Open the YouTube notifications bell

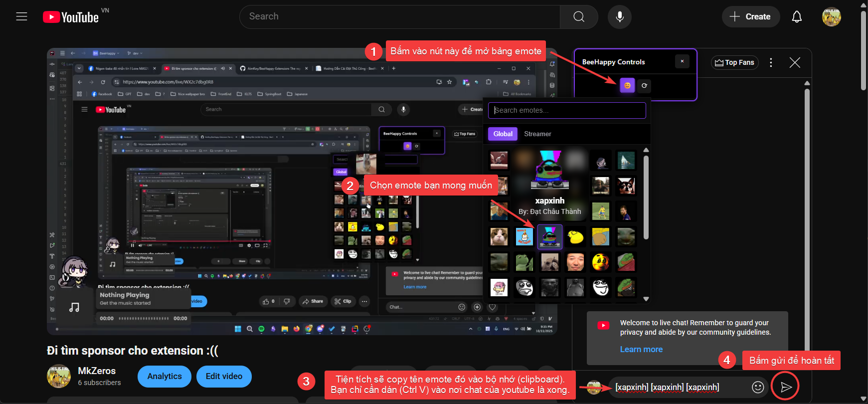click(x=796, y=16)
